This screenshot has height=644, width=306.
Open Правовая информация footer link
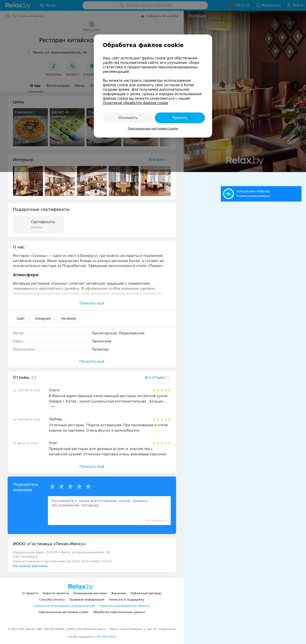[x=87, y=599]
